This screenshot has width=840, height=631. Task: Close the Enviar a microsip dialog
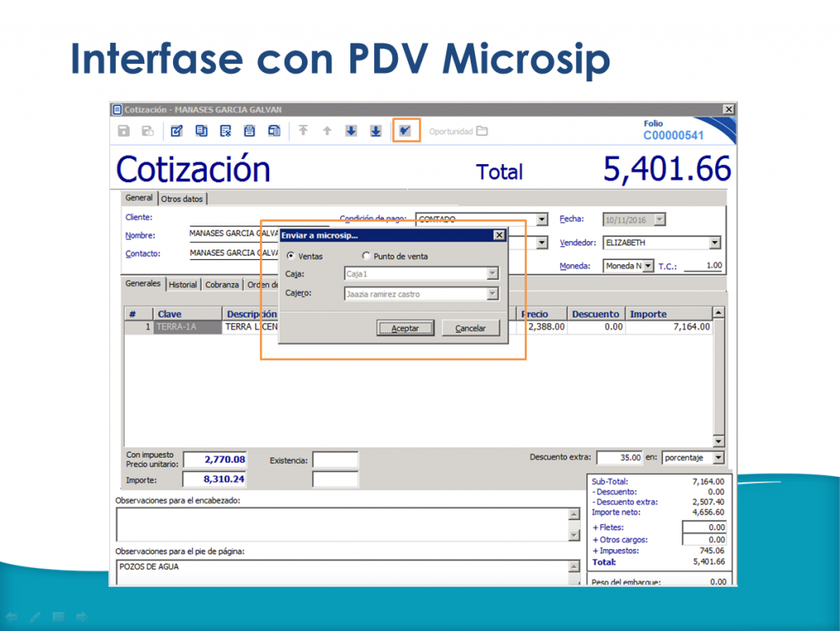[x=499, y=235]
